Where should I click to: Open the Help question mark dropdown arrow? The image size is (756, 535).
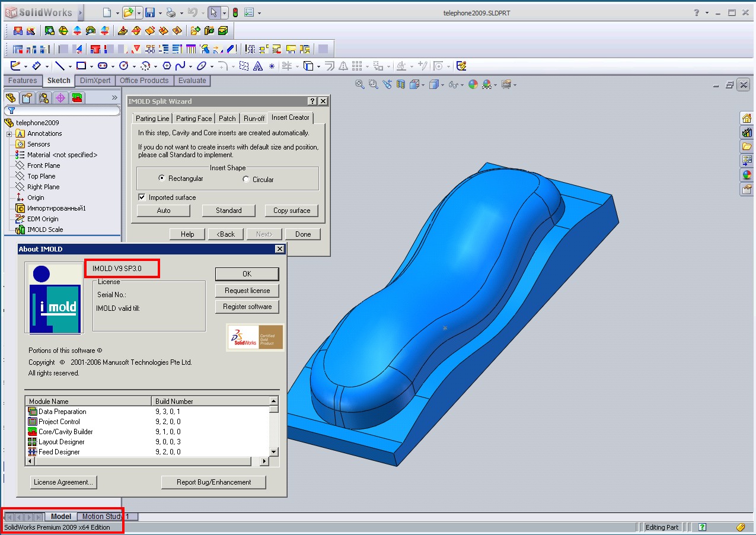pos(707,12)
